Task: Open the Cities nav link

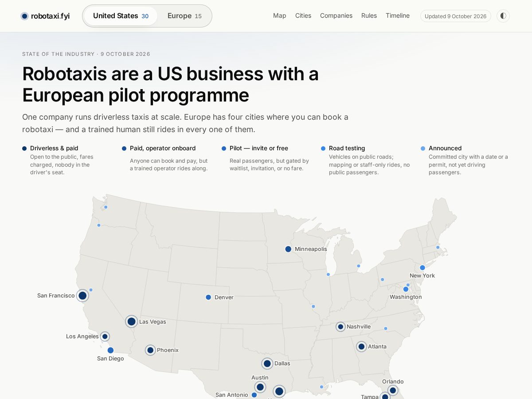Action: click(x=303, y=16)
